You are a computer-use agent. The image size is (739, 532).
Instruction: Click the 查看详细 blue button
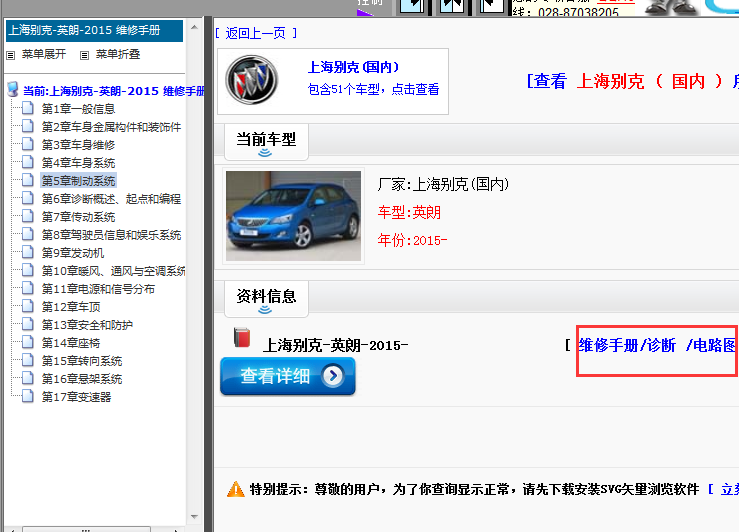287,376
